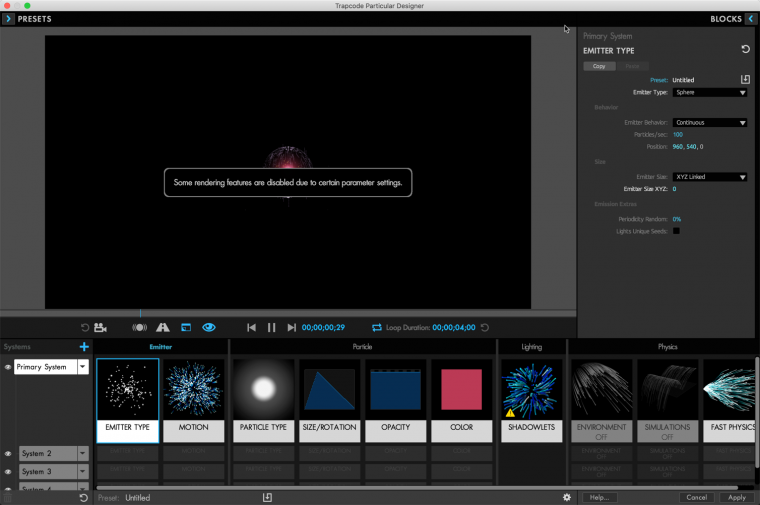
Task: Open the COLOR block with red swatch
Action: 461,400
